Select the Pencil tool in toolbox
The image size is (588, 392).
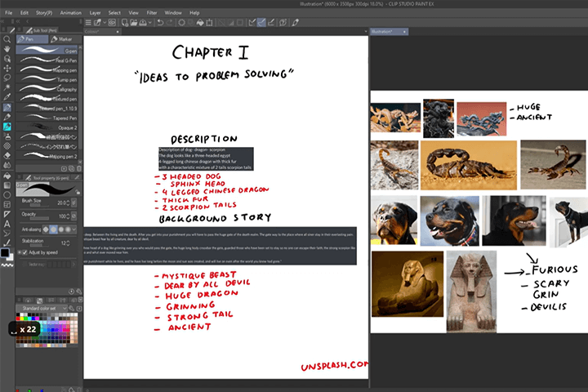tap(7, 117)
